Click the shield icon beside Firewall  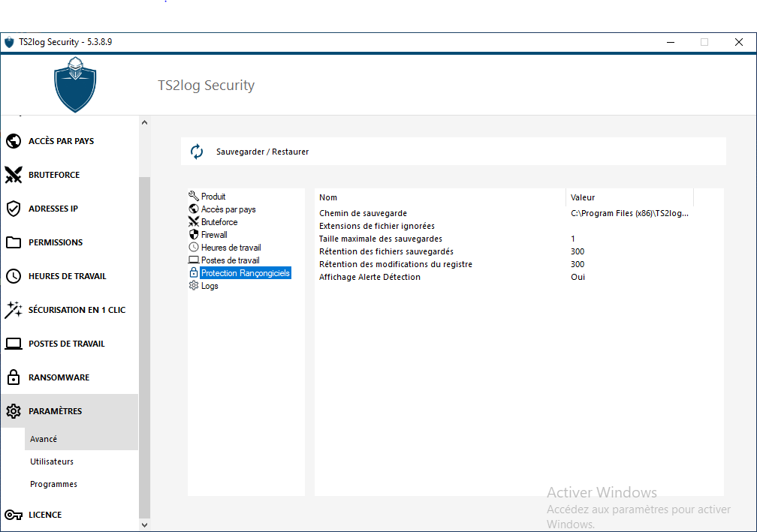[x=194, y=234]
